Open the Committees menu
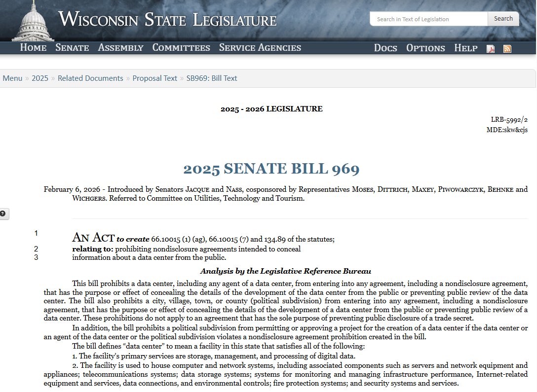This screenshot has width=537, height=392. (x=181, y=47)
